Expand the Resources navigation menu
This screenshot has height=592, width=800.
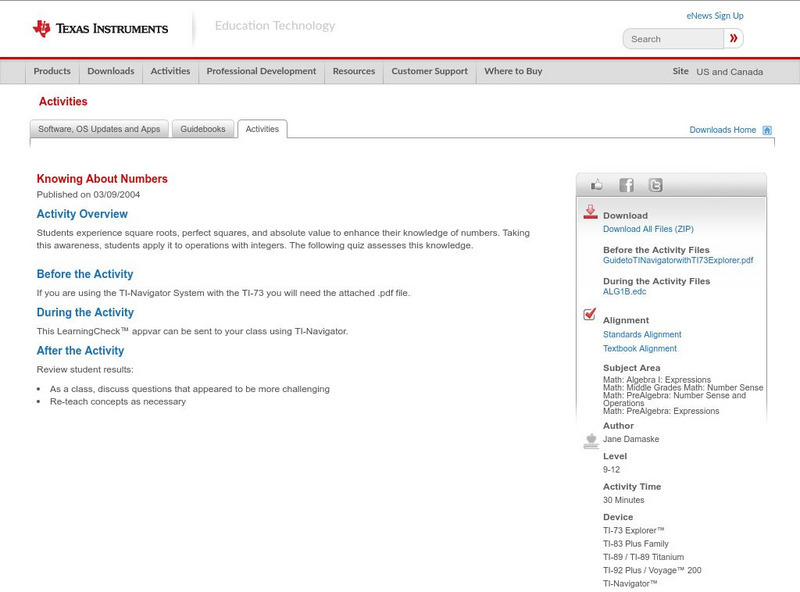coord(354,72)
